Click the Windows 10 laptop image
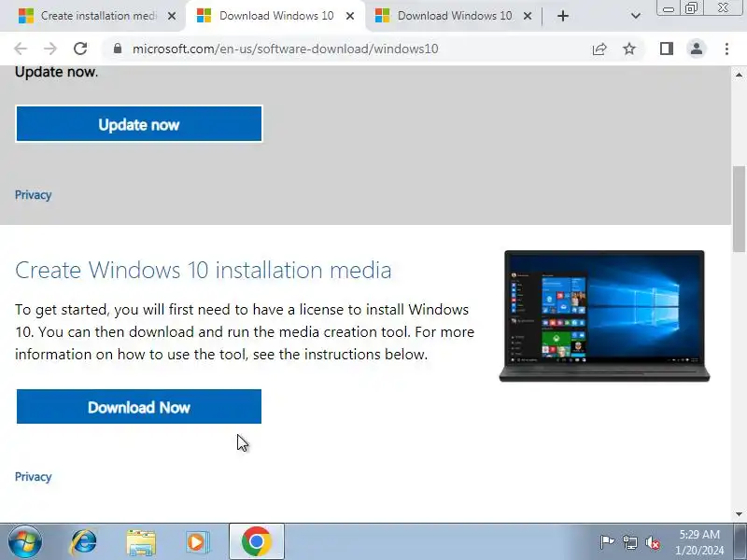Image resolution: width=747 pixels, height=560 pixels. (x=604, y=315)
